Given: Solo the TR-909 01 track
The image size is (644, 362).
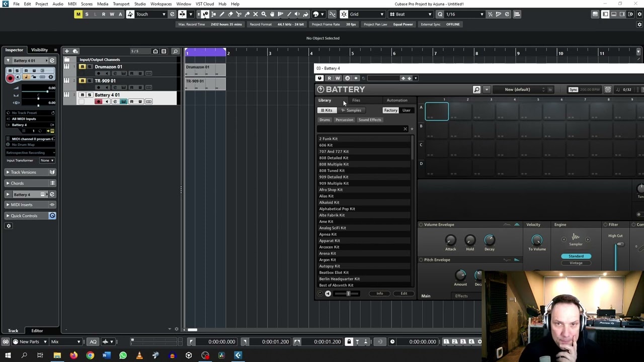Looking at the screenshot, I should (90, 81).
